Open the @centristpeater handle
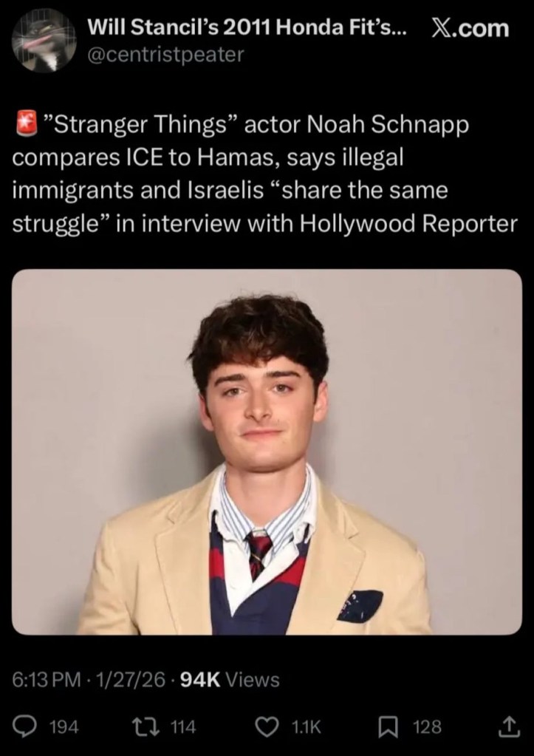This screenshot has width=534, height=756. pos(165,55)
